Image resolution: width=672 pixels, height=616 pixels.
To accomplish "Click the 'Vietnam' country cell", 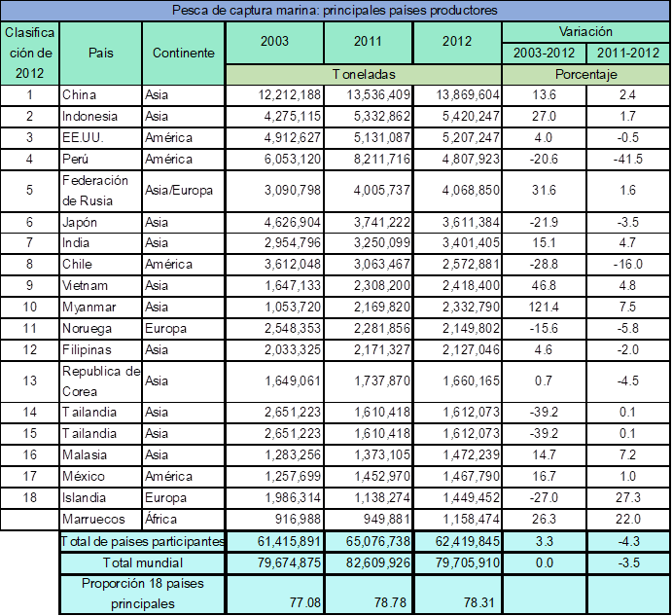I will pyautogui.click(x=101, y=286).
